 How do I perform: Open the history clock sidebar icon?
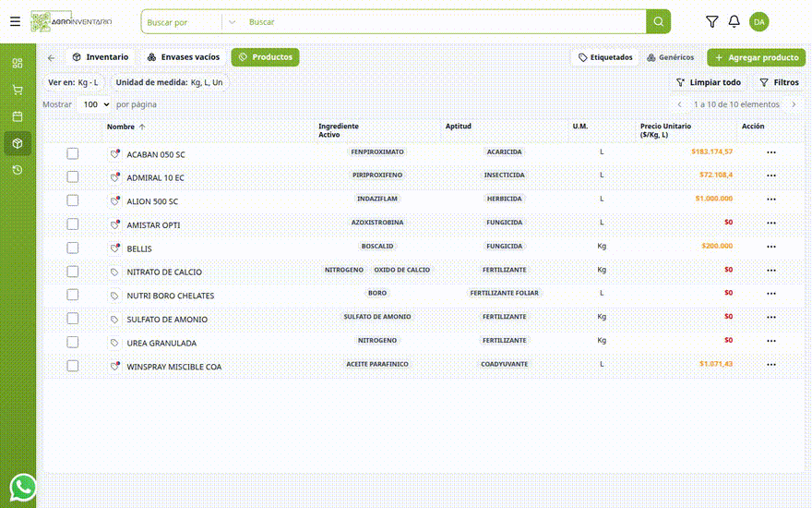pos(18,170)
